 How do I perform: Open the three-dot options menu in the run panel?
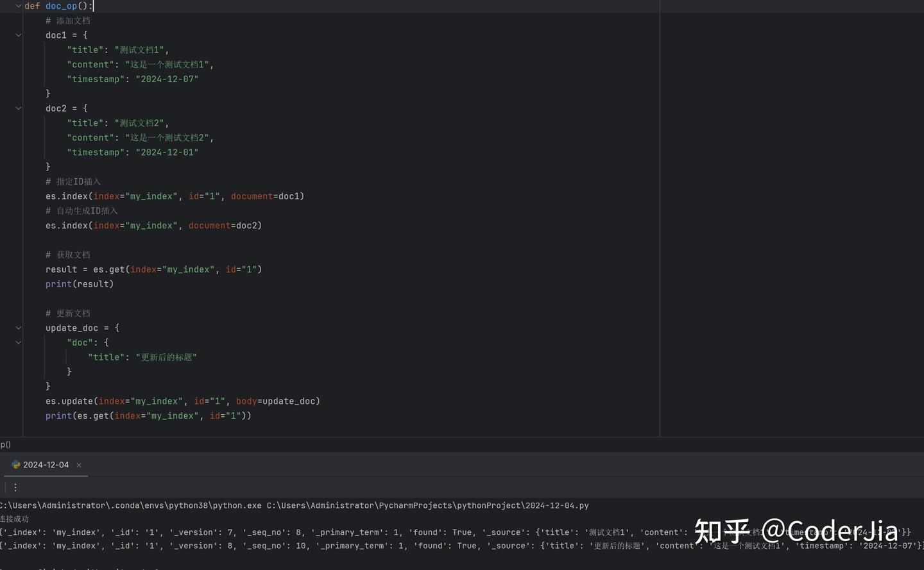(x=15, y=487)
